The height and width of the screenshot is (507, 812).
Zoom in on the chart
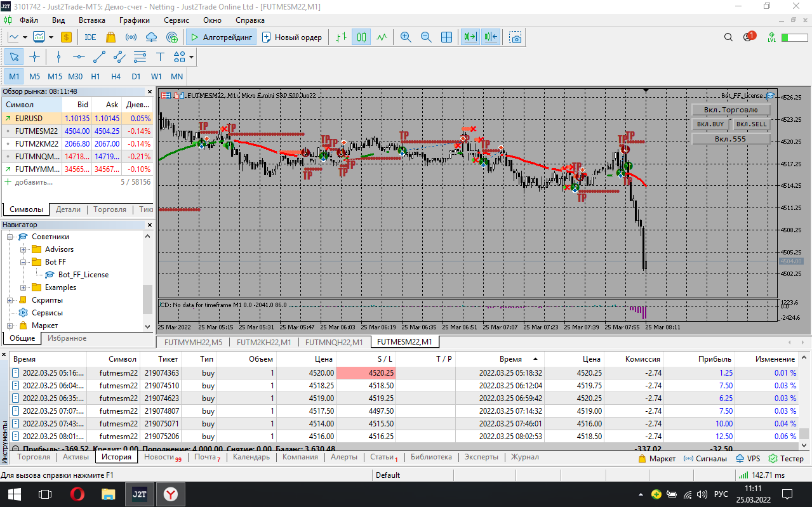pyautogui.click(x=406, y=37)
